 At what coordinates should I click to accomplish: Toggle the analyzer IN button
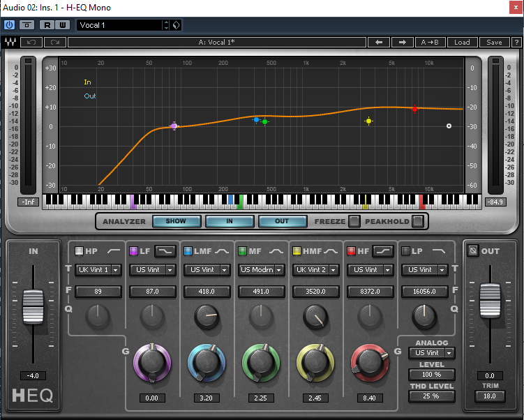point(230,221)
